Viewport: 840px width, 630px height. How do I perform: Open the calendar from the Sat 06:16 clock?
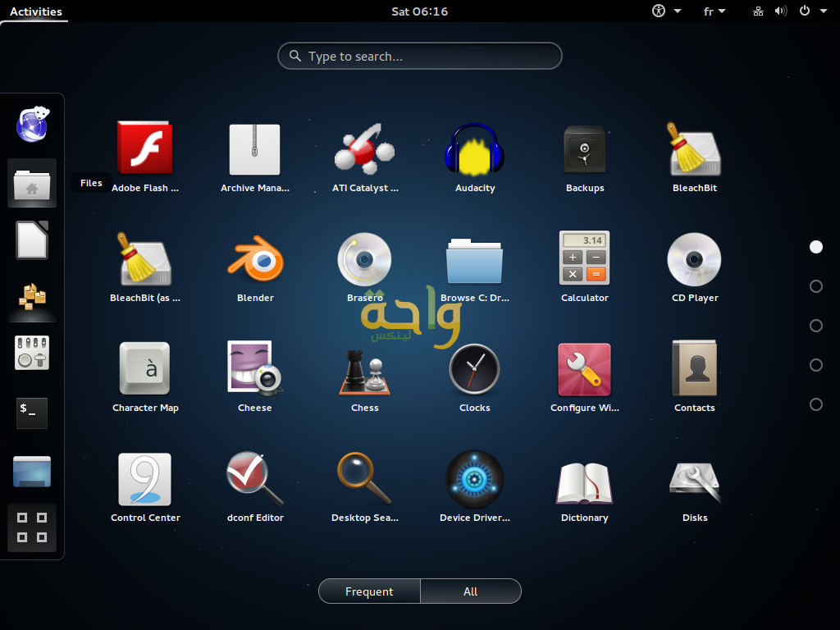pyautogui.click(x=419, y=11)
